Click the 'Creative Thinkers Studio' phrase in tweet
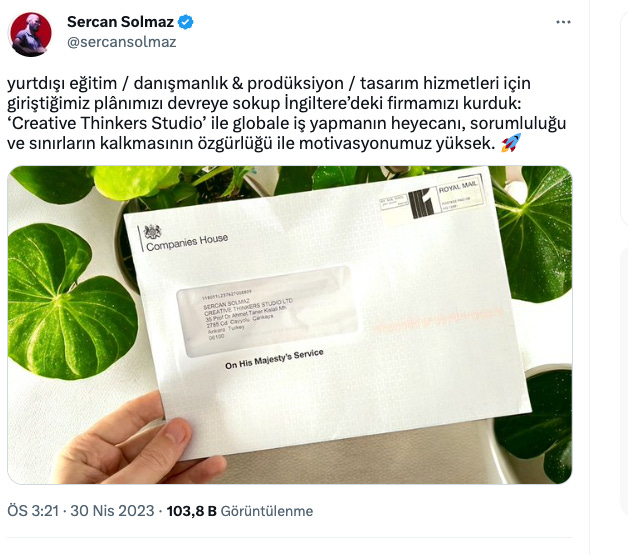Image resolution: width=628 pixels, height=555 pixels. [x=106, y=123]
